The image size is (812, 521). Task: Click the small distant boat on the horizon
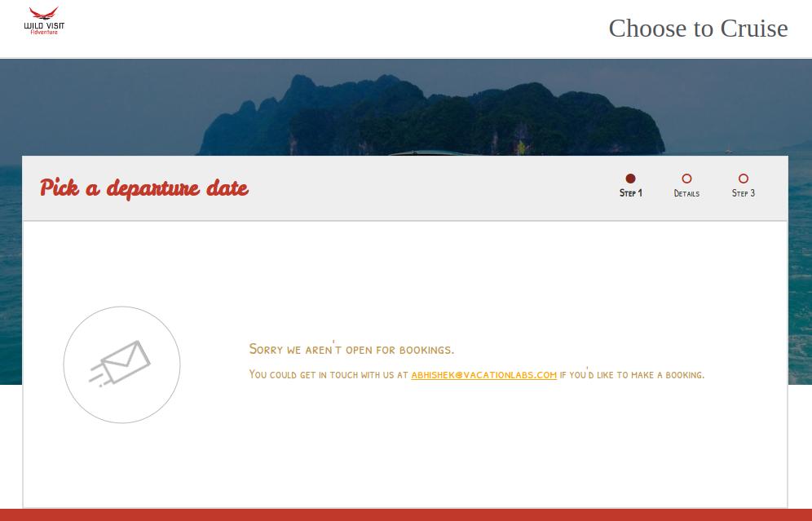(x=729, y=150)
